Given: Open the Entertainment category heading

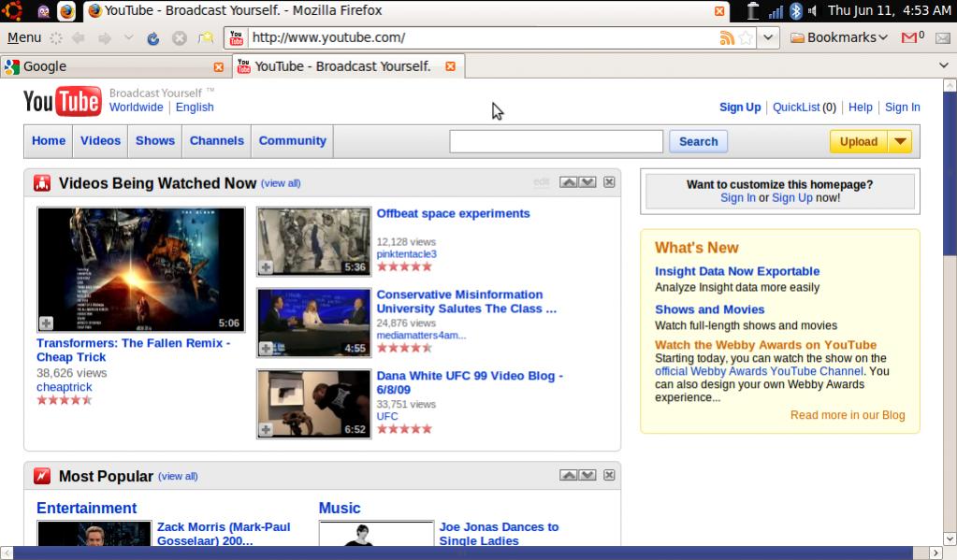Looking at the screenshot, I should tap(87, 509).
